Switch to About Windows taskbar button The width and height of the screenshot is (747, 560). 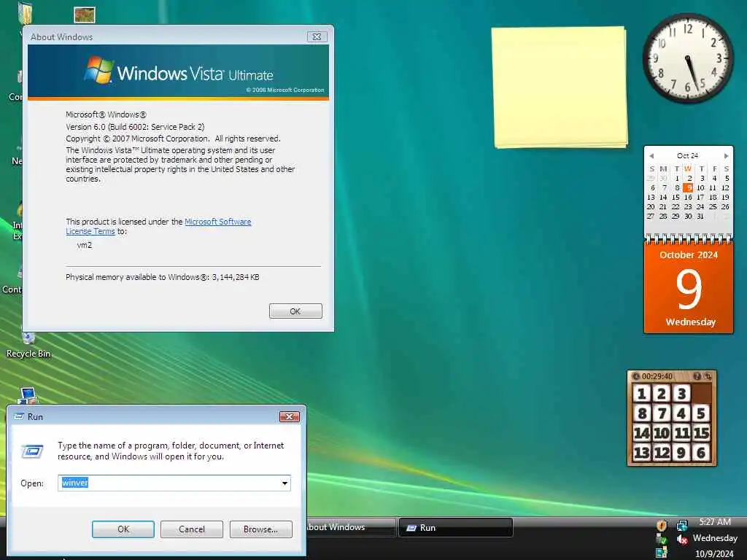coord(350,528)
